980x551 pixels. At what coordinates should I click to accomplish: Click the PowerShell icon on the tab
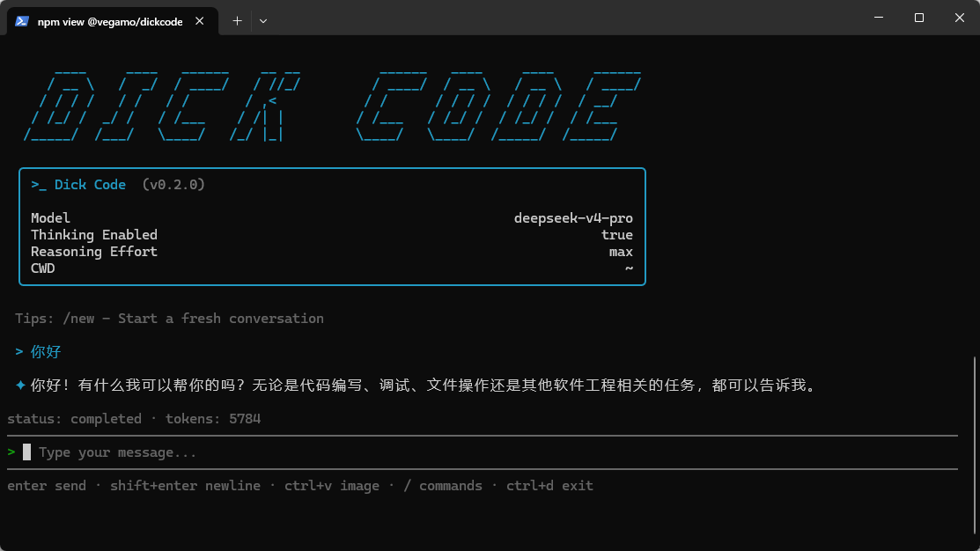[x=22, y=21]
